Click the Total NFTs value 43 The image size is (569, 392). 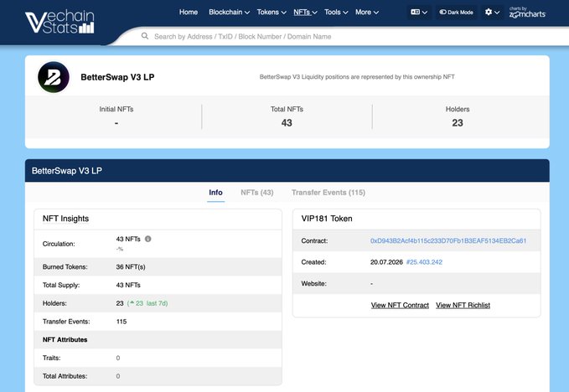287,123
